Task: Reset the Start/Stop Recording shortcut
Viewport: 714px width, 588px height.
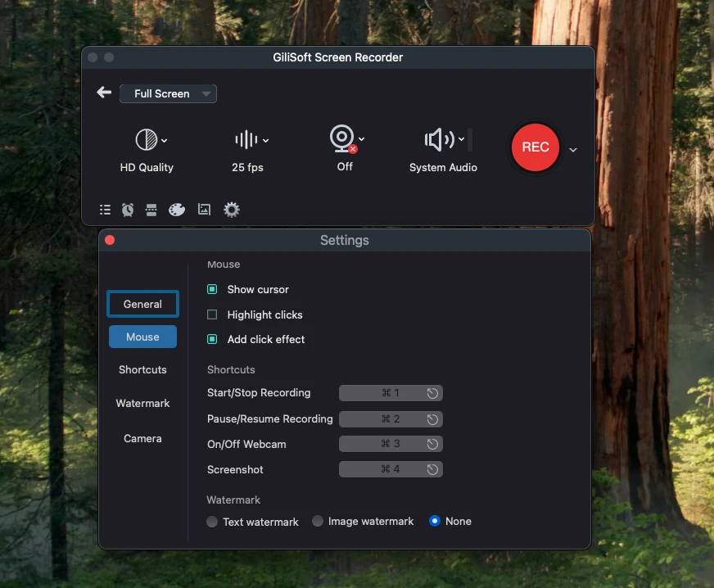Action: pyautogui.click(x=432, y=393)
